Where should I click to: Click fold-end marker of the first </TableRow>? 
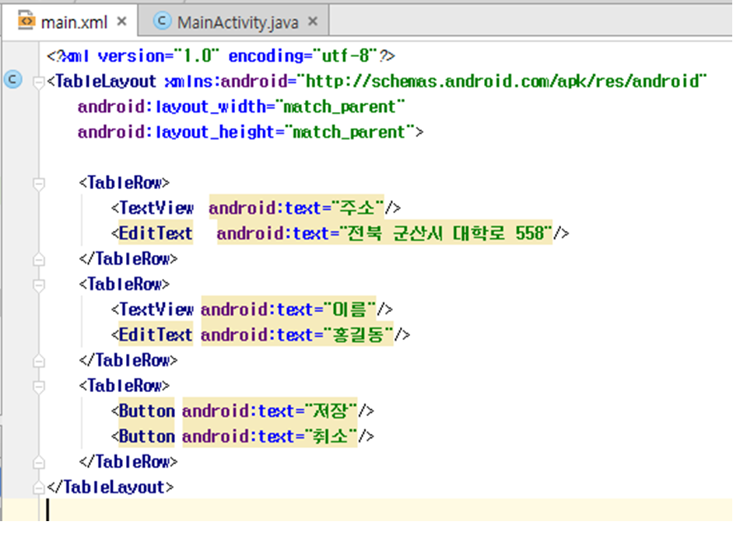[x=38, y=258]
